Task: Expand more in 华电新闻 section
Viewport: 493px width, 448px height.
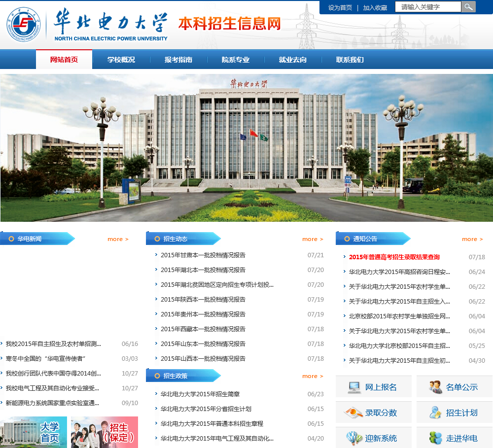Action: pyautogui.click(x=118, y=239)
